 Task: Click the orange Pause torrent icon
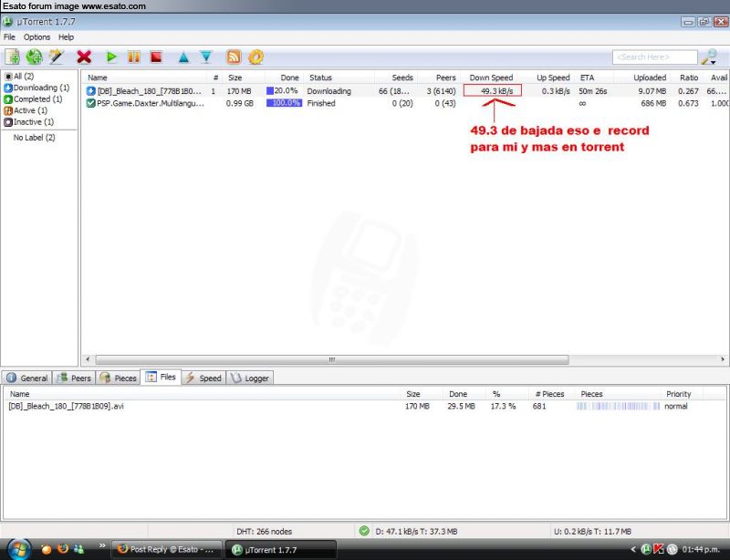133,57
